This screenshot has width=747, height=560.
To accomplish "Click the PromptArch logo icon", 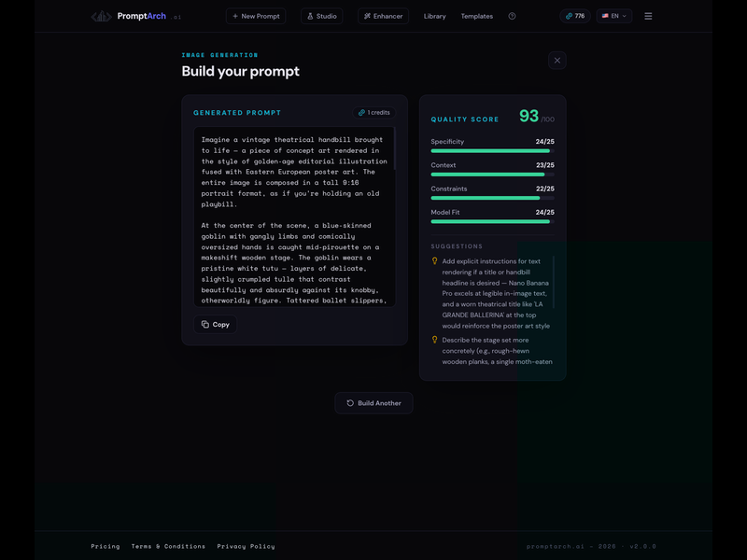I will (101, 16).
